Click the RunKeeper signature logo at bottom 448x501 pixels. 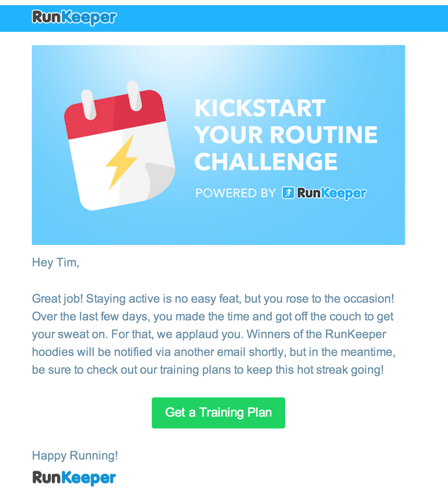coord(74,478)
